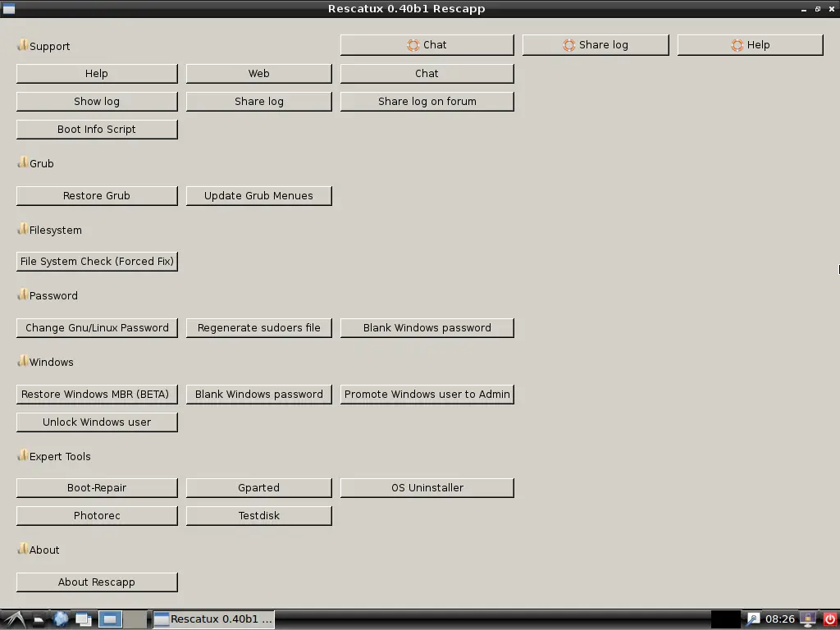
Task: Open the About Rescapp button
Action: tap(97, 582)
